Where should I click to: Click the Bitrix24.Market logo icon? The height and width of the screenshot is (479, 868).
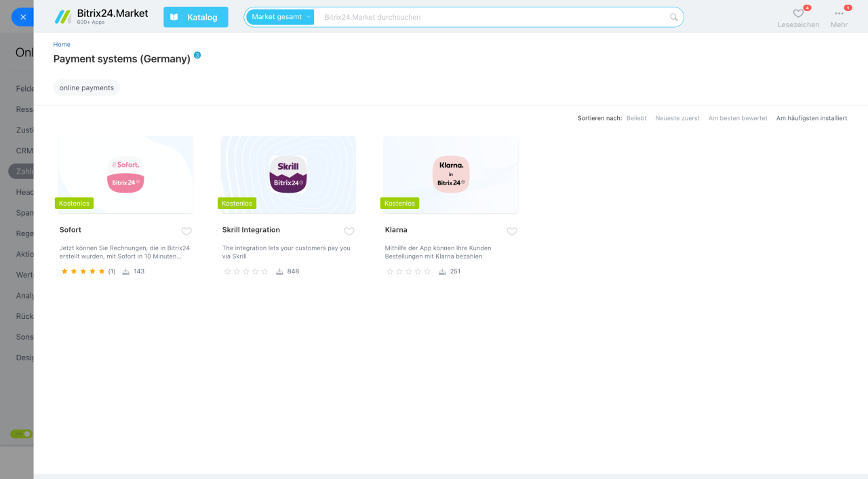[x=63, y=17]
